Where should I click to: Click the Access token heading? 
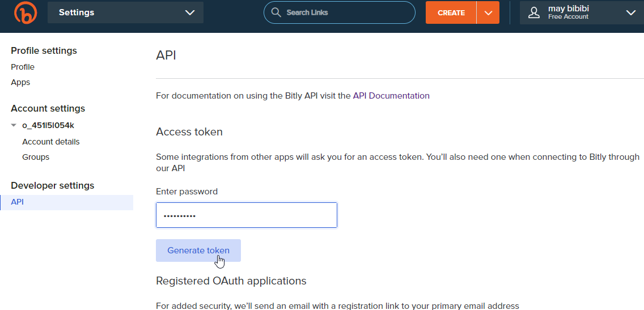189,132
